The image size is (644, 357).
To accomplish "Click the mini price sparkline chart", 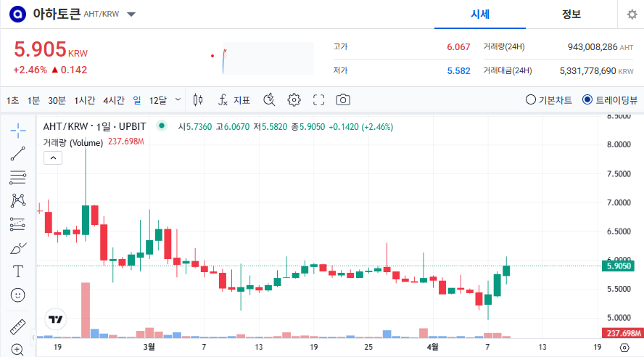I will click(x=268, y=58).
